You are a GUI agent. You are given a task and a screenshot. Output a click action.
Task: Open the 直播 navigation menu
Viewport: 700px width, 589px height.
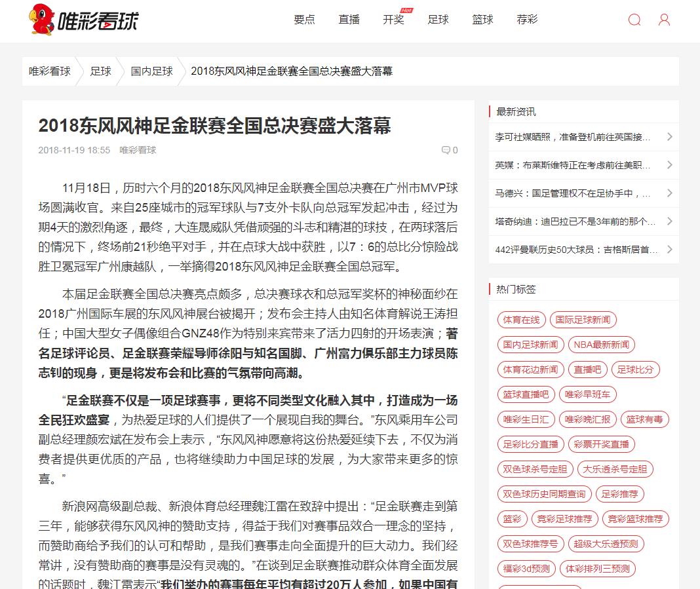tap(349, 20)
